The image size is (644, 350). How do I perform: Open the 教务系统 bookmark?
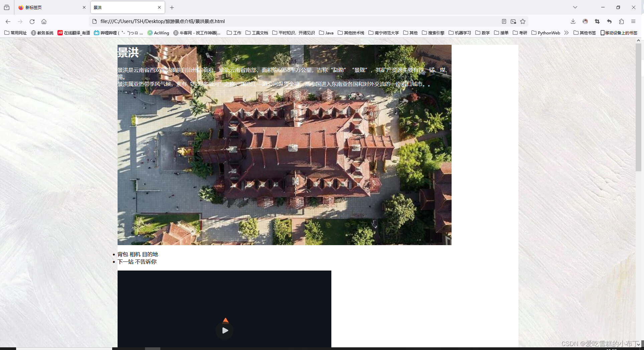[x=42, y=33]
